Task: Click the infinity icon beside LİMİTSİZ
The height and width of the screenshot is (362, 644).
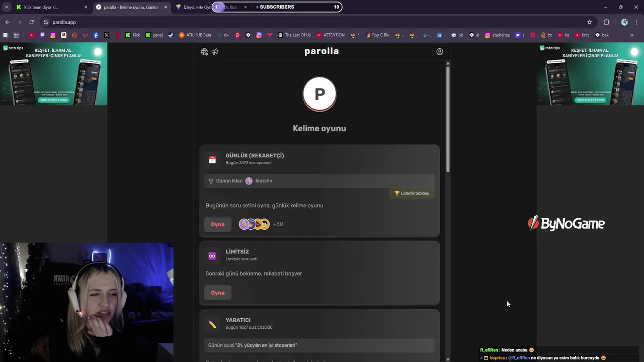Action: point(212,256)
